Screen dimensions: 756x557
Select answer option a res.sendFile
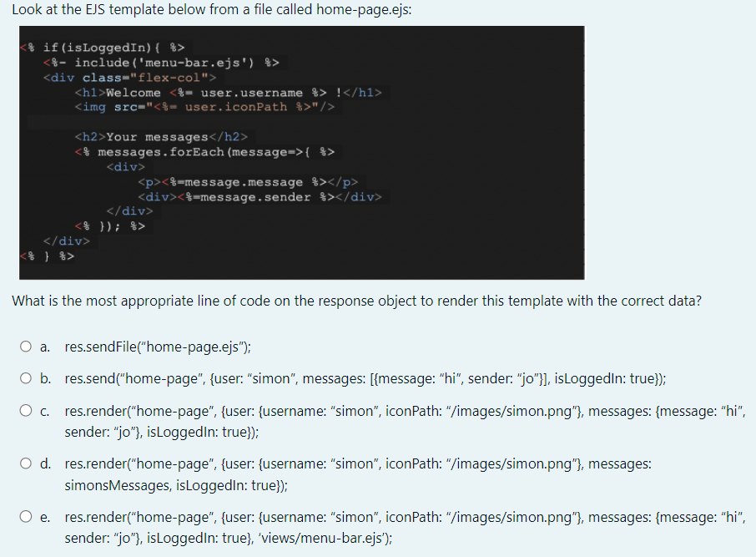pyautogui.click(x=26, y=347)
